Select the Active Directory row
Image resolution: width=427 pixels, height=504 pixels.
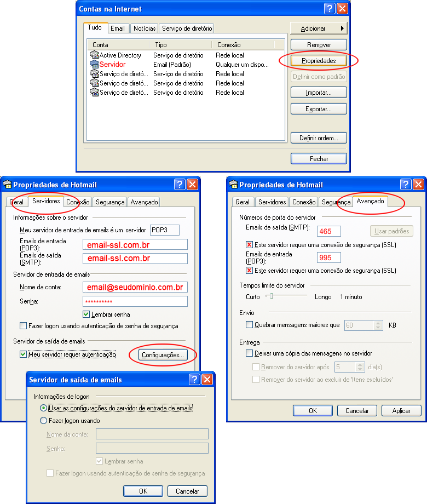(186, 55)
